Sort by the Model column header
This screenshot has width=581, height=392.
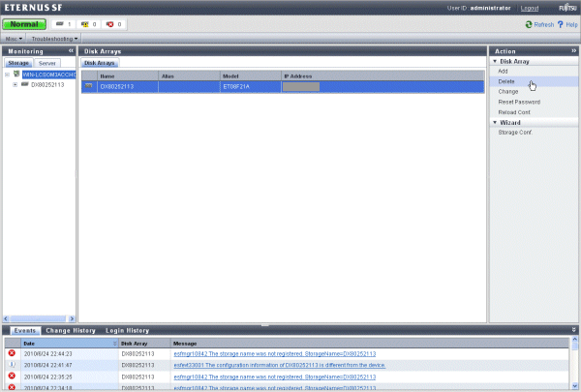click(251, 75)
